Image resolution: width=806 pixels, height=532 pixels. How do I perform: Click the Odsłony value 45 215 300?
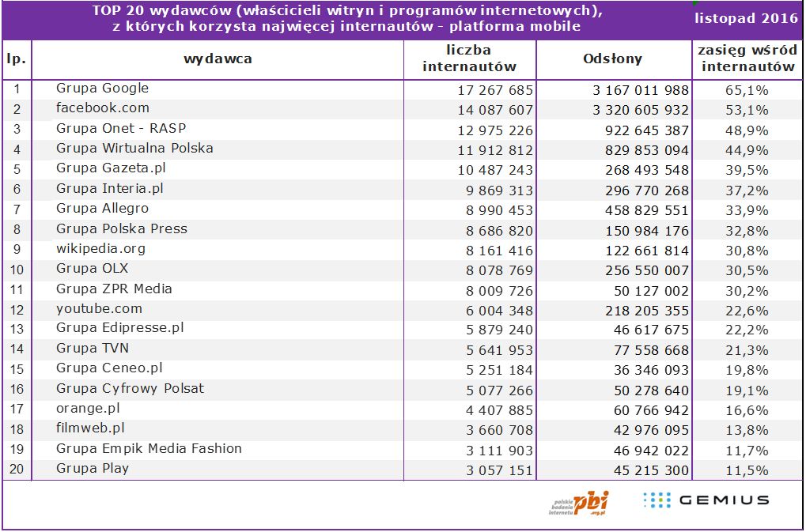pyautogui.click(x=651, y=471)
